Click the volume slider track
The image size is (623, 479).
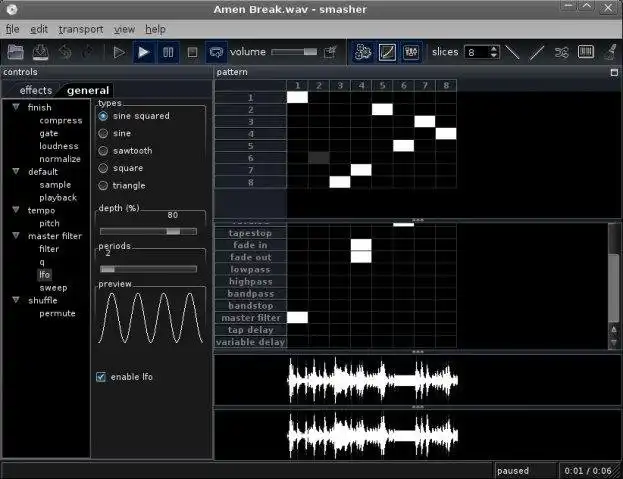coord(294,52)
